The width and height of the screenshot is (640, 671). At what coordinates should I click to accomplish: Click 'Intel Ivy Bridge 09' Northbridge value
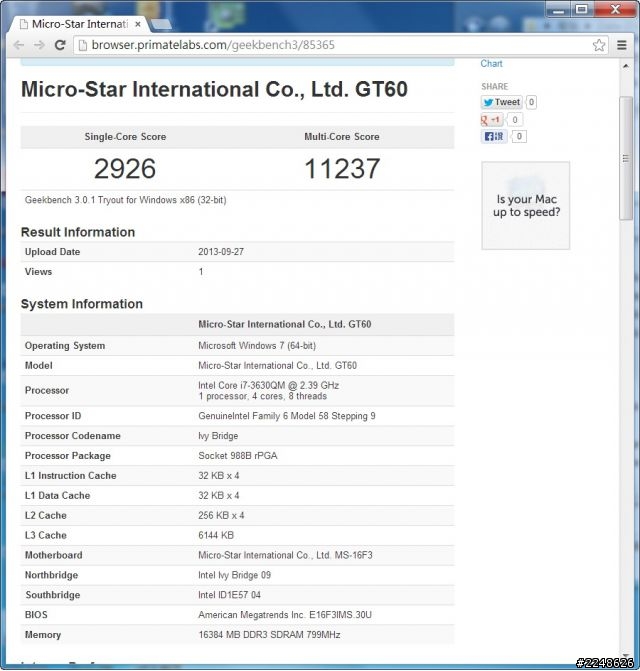coord(234,575)
